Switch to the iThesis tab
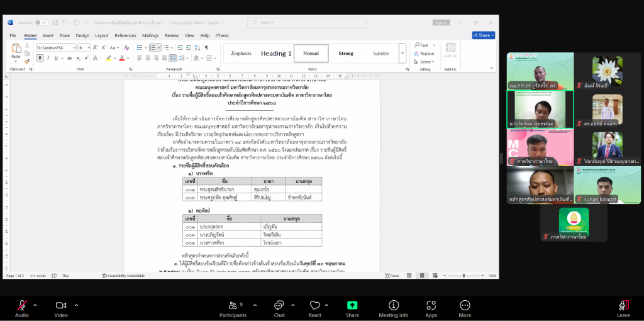The height and width of the screenshot is (321, 644). pyautogui.click(x=222, y=35)
